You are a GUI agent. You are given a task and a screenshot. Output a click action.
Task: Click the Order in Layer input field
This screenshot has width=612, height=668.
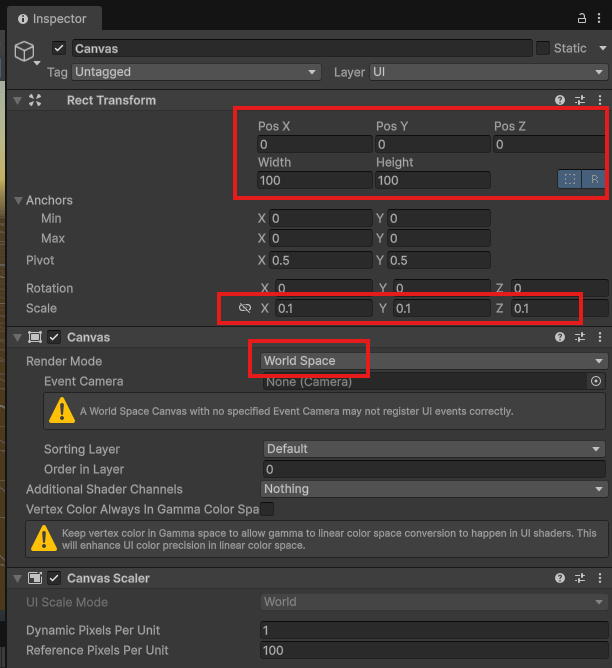click(433, 469)
